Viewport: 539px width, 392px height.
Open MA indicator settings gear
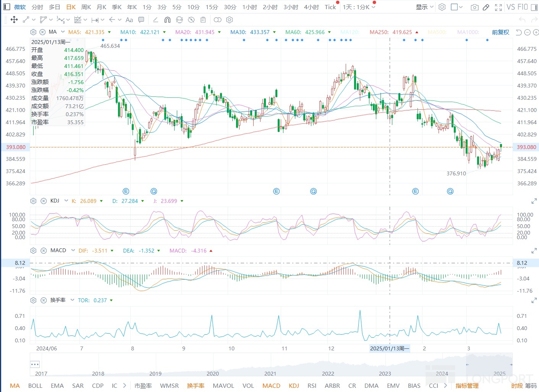point(33,32)
